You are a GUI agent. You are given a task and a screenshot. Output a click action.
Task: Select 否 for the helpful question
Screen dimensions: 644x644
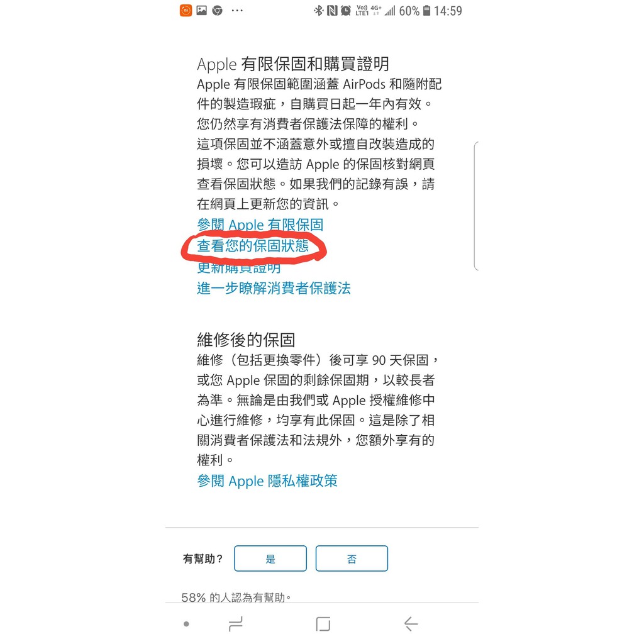click(352, 558)
